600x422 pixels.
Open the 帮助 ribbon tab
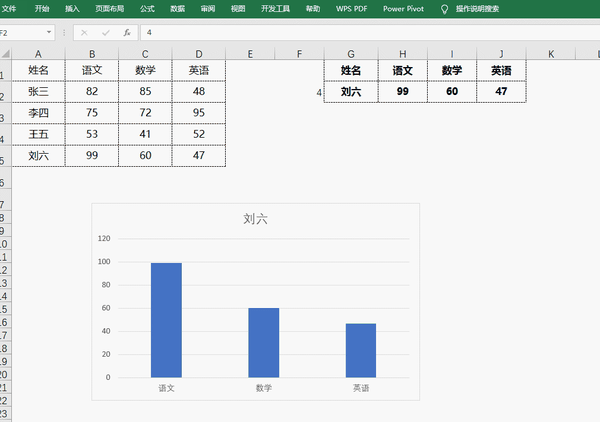313,8
